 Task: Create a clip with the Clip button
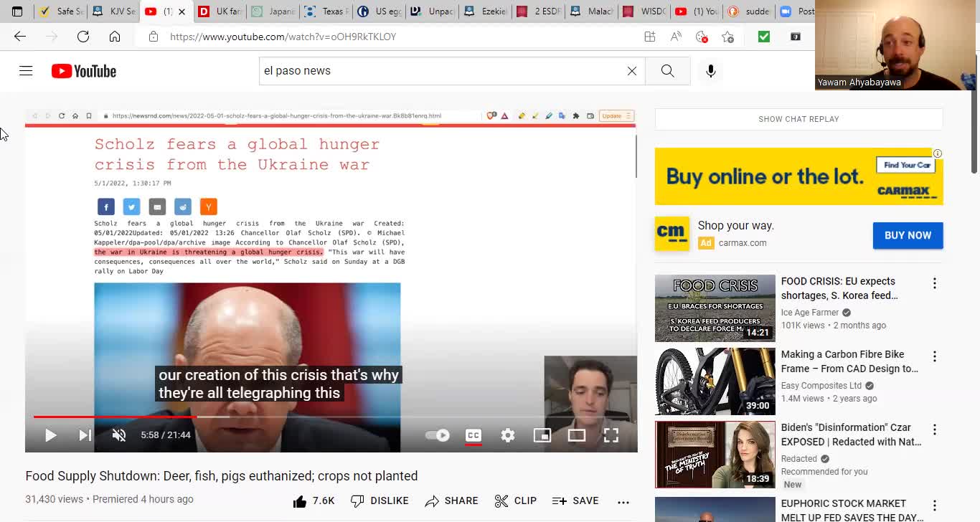(515, 501)
